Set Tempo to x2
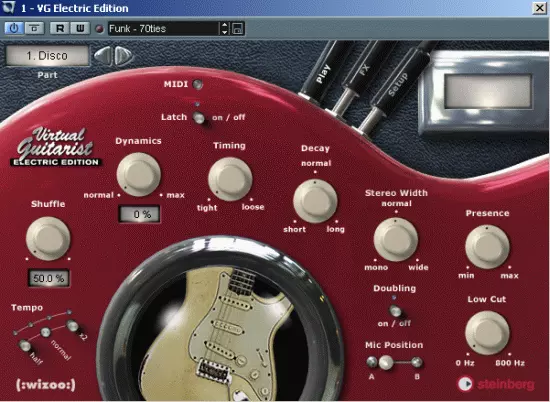Screen dimensions: 550x402 click(x=72, y=326)
